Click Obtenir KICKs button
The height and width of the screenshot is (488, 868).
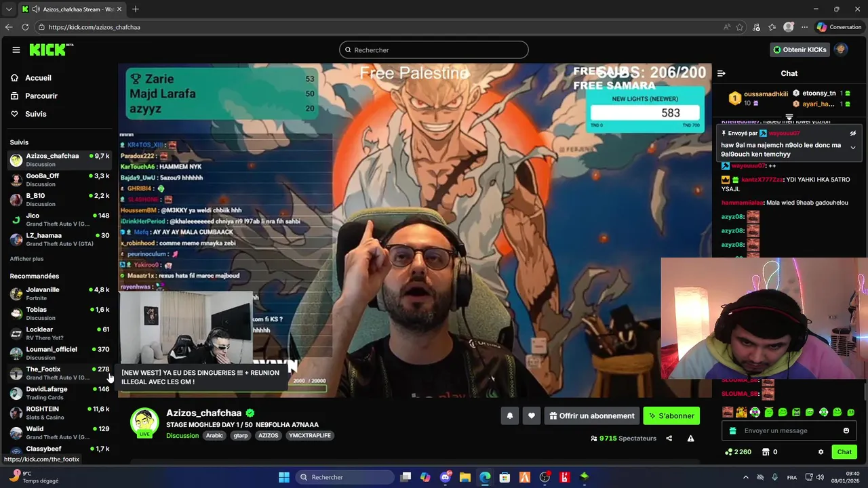(800, 49)
